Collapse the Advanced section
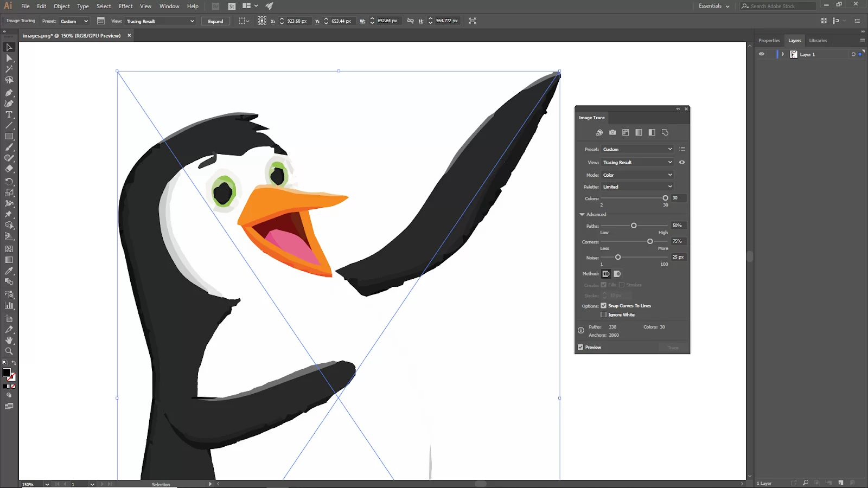The image size is (868, 488). click(x=582, y=214)
